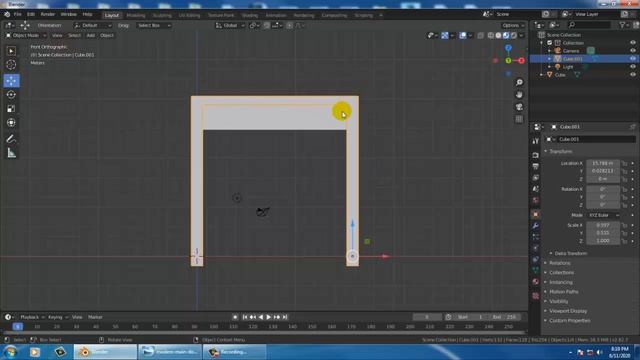The height and width of the screenshot is (360, 640).
Task: Open the viewport Object menu
Action: point(107,36)
